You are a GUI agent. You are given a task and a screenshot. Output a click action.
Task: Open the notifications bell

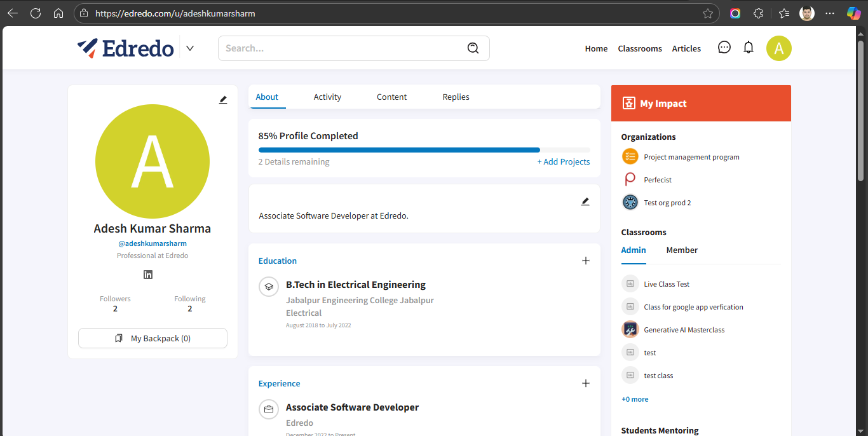(749, 48)
